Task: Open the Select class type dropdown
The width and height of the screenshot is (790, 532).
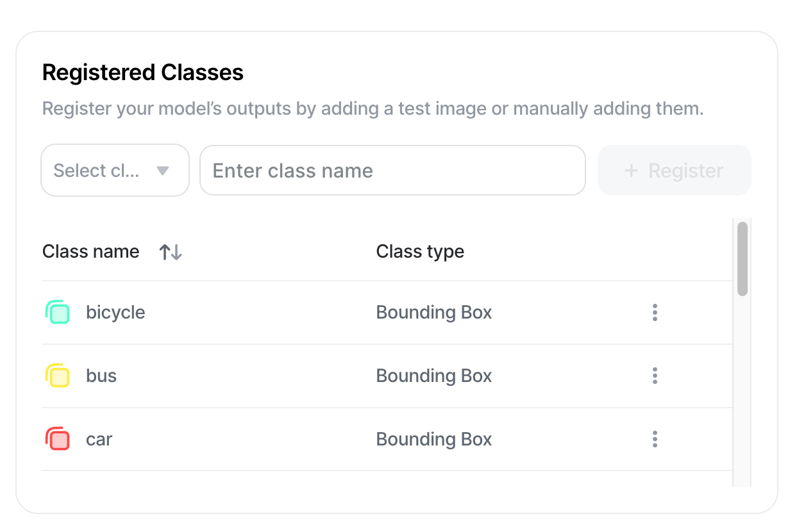Action: [x=115, y=170]
